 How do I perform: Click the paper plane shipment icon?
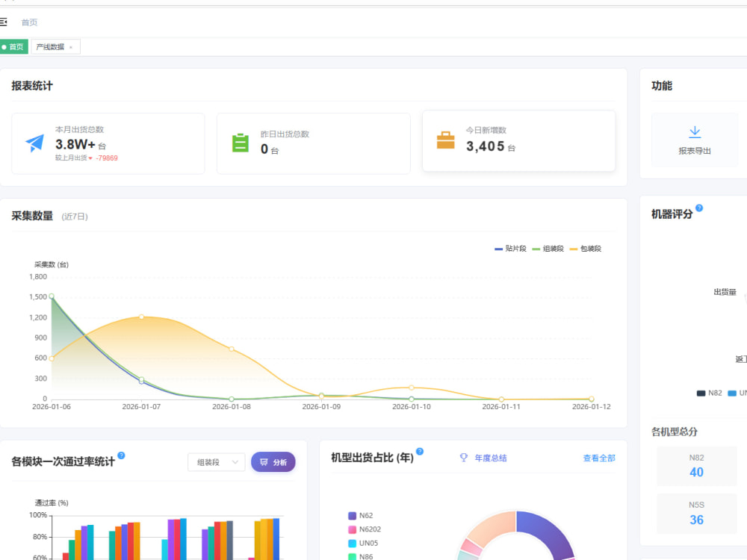[34, 143]
